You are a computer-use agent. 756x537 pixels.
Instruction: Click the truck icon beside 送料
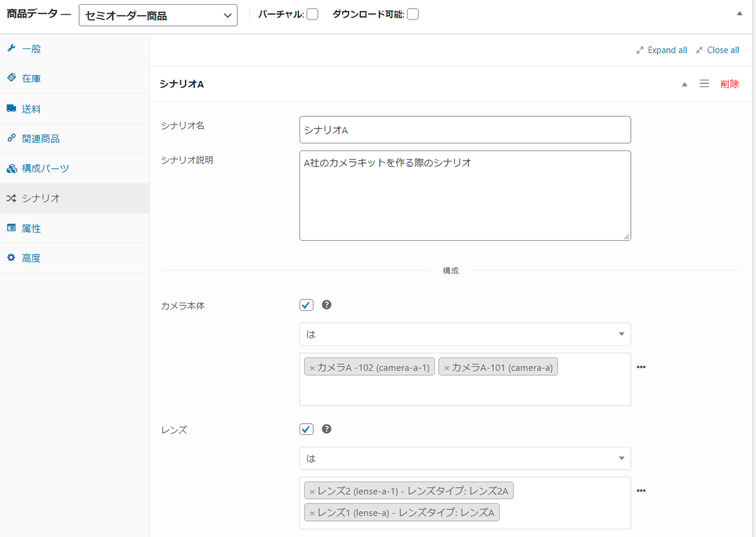click(x=11, y=109)
